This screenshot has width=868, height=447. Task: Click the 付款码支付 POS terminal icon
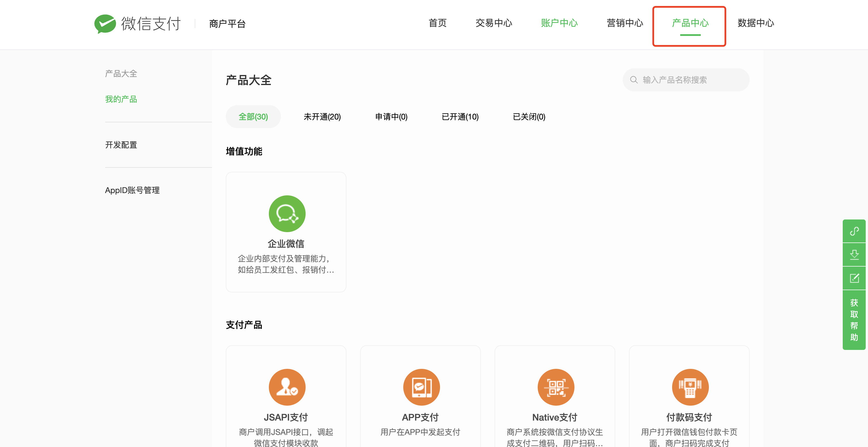point(690,387)
